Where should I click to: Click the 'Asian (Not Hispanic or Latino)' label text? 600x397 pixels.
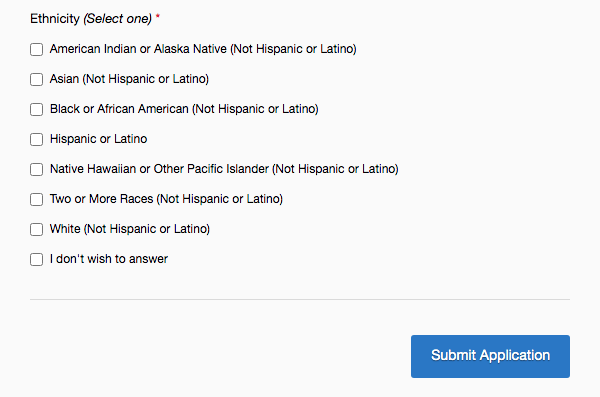tap(129, 79)
